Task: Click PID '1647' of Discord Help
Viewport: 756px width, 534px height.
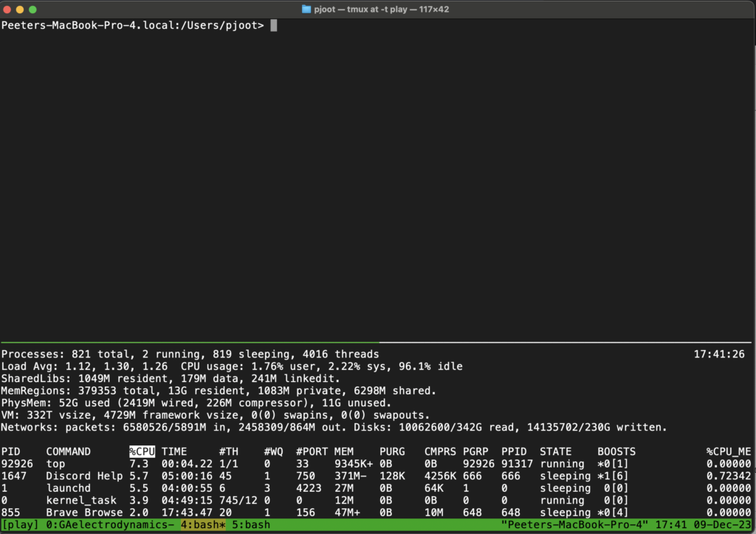Action: point(14,476)
